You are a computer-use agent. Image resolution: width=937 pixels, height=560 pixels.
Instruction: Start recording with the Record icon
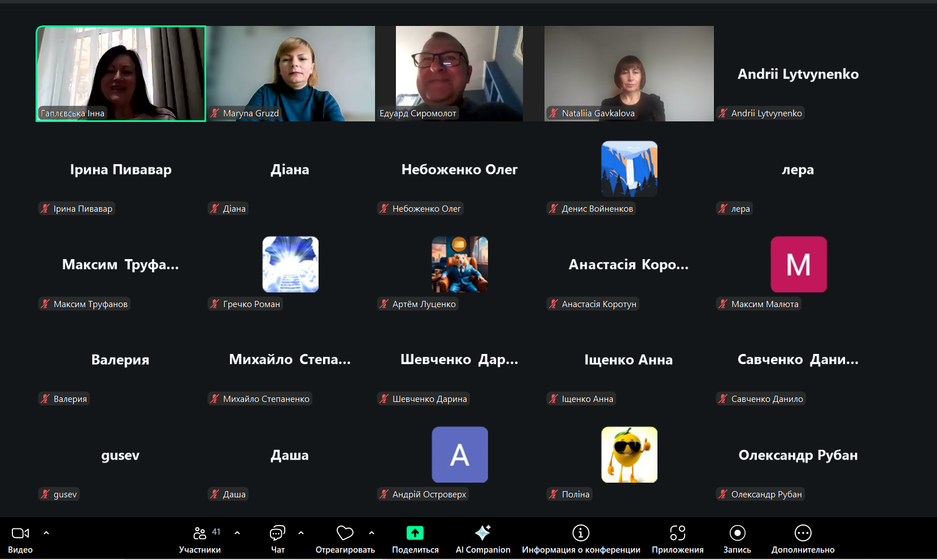click(x=737, y=533)
